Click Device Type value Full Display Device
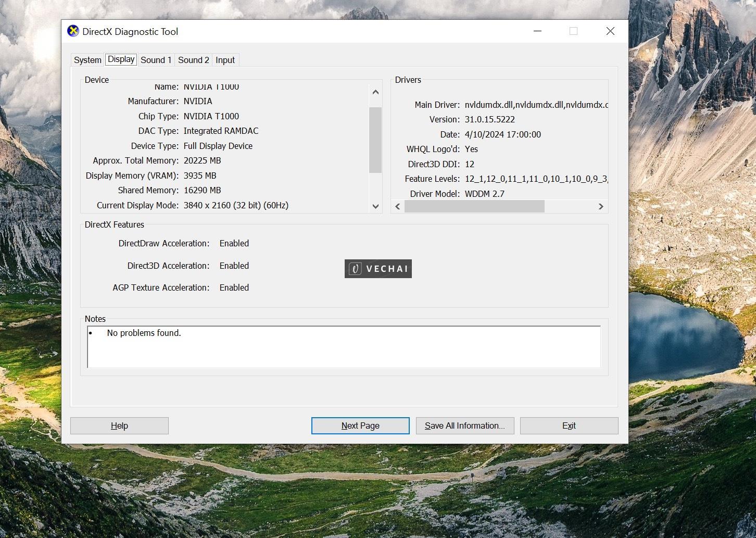 [x=218, y=146]
